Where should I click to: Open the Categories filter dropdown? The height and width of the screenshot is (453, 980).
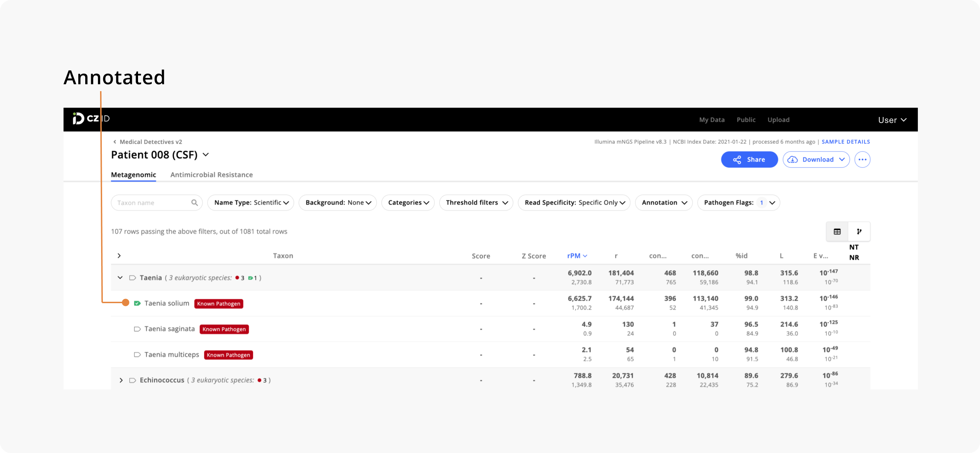[408, 203]
